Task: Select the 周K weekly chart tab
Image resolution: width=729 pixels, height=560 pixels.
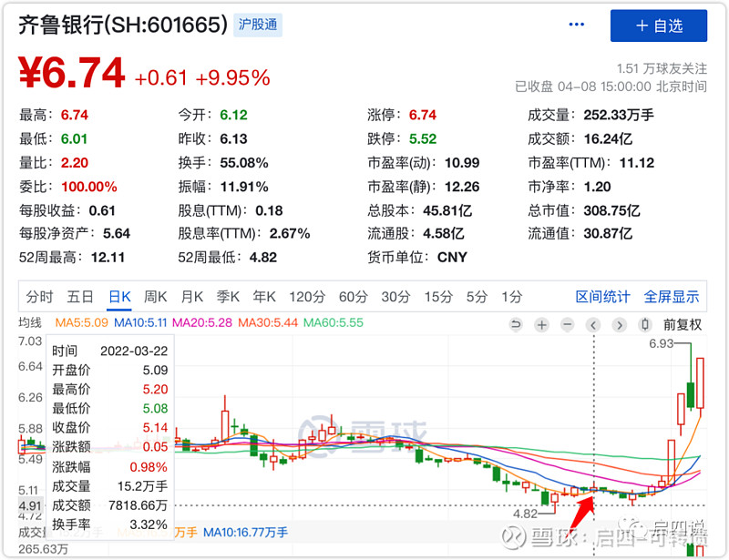Action: click(156, 296)
